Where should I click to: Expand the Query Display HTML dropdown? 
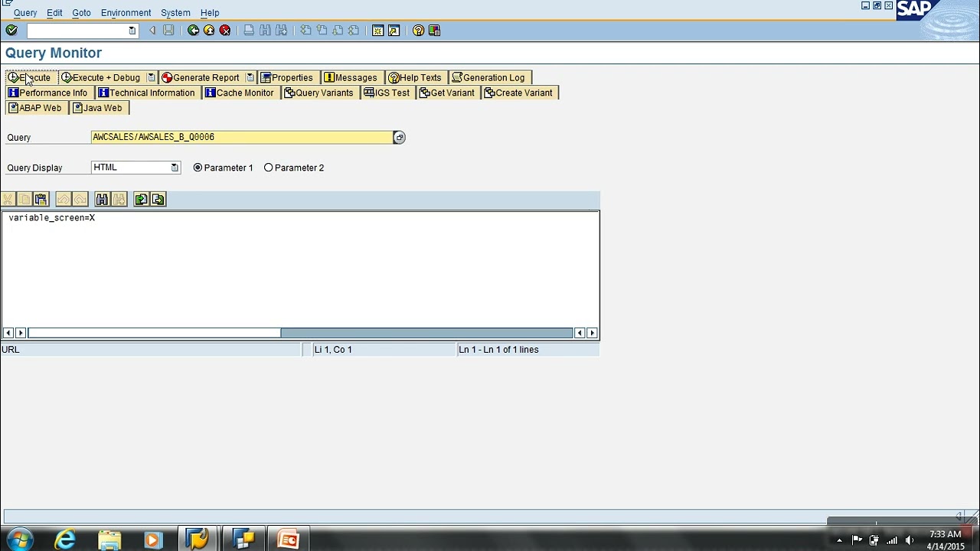point(175,168)
